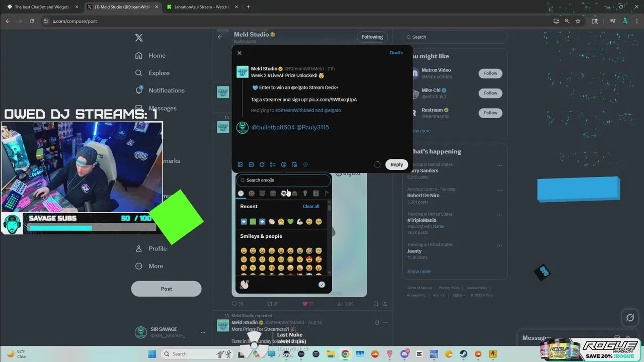Viewport: 644px width, 362px height.
Task: Insert the green square recent emoji
Action: [253, 221]
